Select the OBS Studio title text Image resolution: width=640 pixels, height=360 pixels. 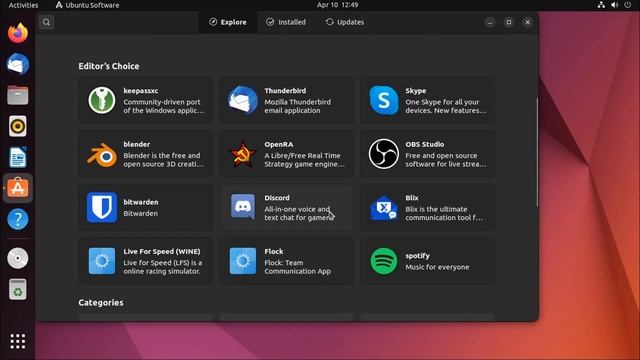tap(424, 144)
